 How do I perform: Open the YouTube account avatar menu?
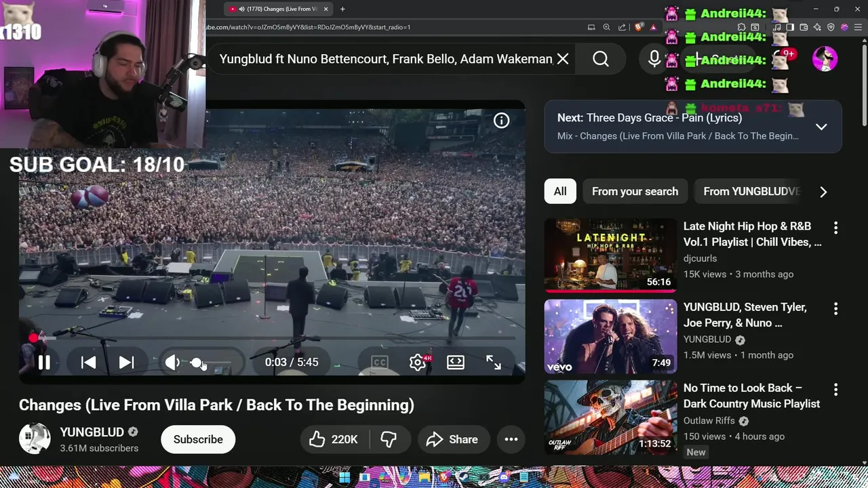[x=825, y=59]
